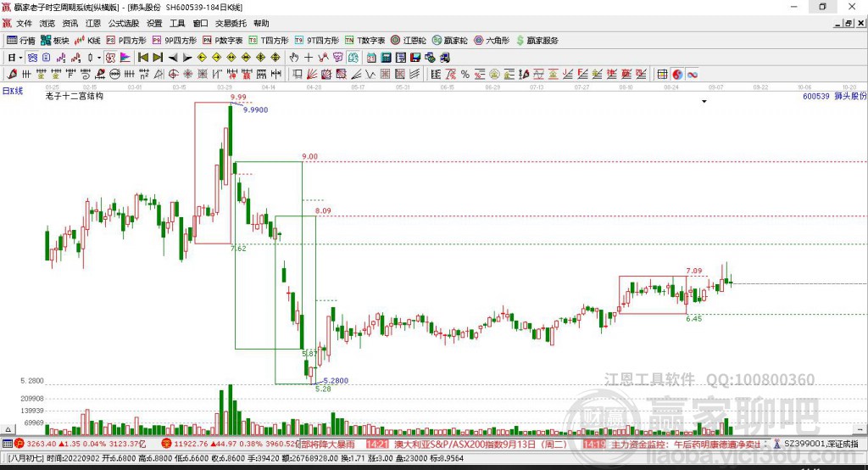Click the 11922.76 index value in status bar
This screenshot has height=470, width=868.
coord(191,444)
